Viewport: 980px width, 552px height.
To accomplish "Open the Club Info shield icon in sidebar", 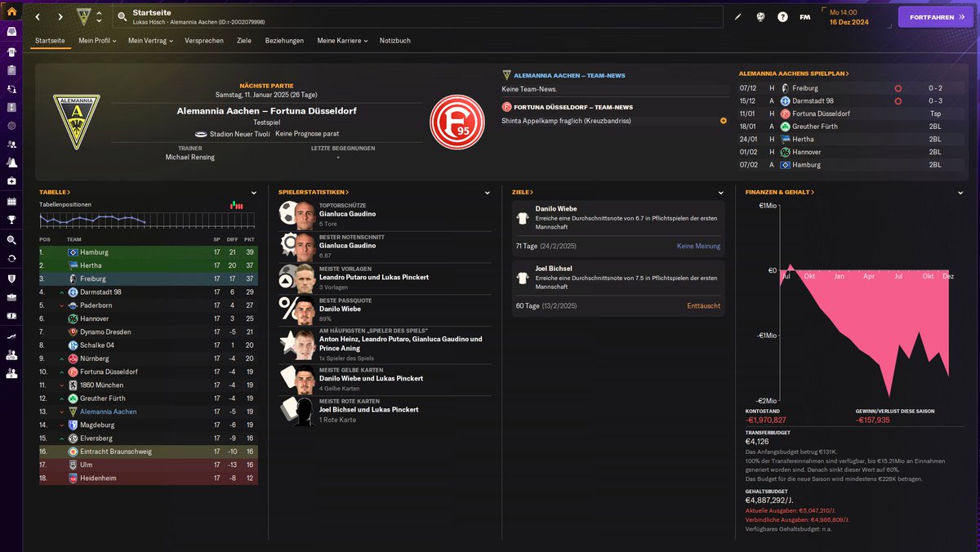I will [x=11, y=278].
